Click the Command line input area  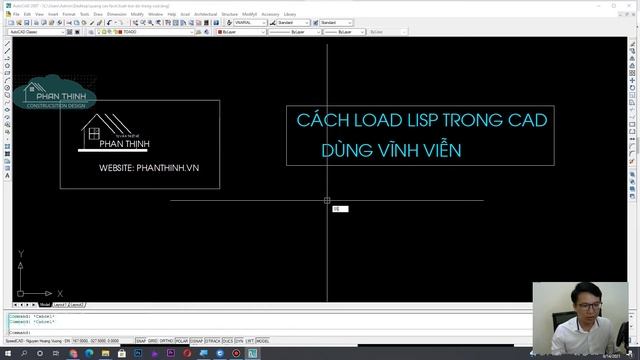(269, 333)
